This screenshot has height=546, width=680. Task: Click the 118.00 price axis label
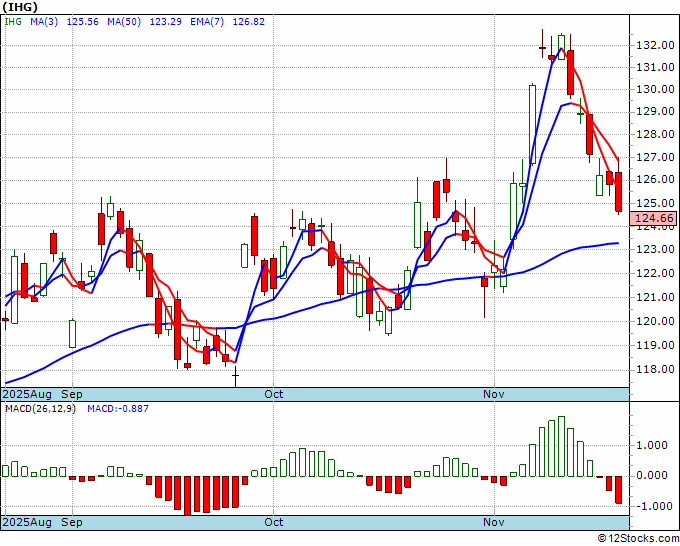click(655, 369)
